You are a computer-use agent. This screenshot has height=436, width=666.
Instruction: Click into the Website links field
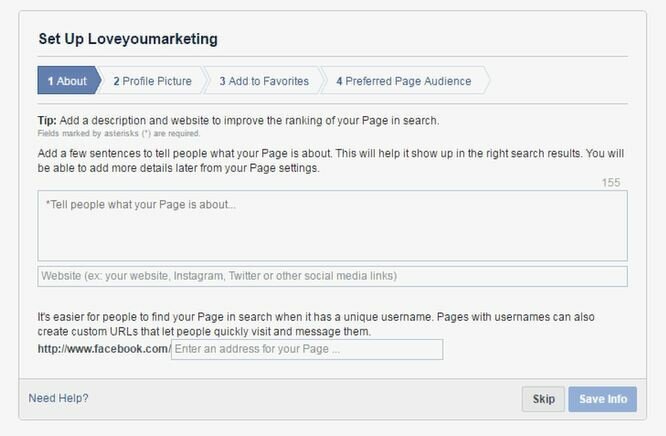pos(332,276)
